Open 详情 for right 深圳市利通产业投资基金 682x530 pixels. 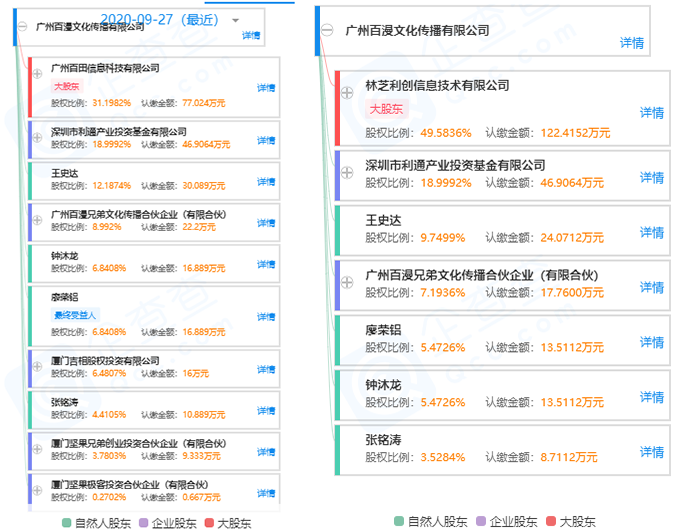(652, 177)
